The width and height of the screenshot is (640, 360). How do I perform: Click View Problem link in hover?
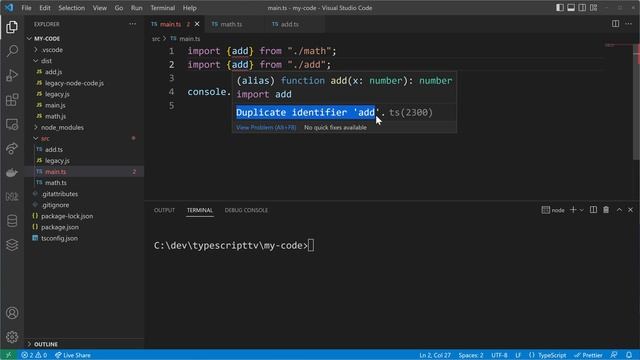(266, 127)
